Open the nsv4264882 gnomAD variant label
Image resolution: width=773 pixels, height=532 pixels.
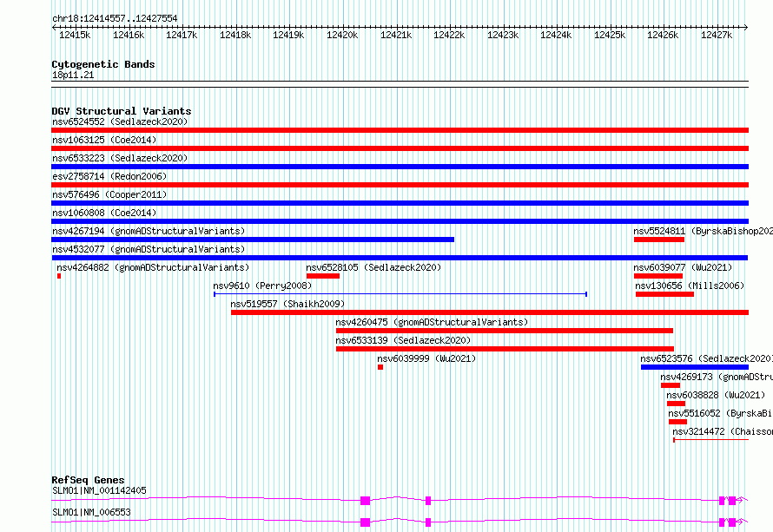[x=153, y=267]
